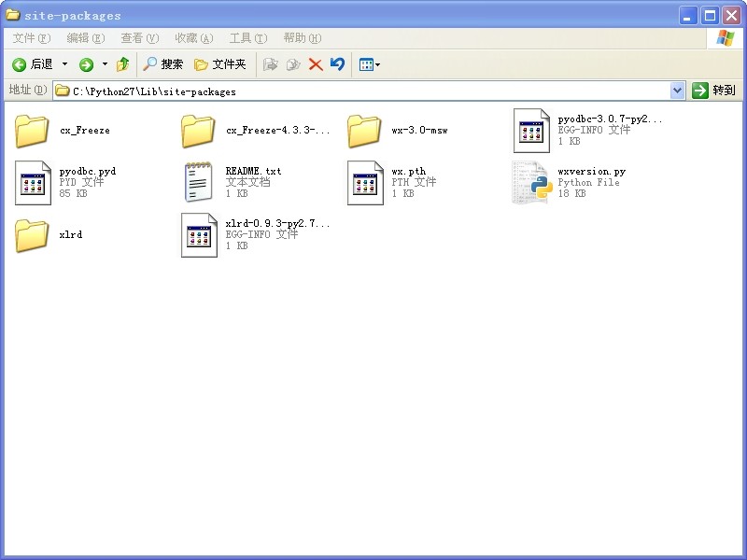
Task: Minimize the site-packages window
Action: pyautogui.click(x=687, y=15)
